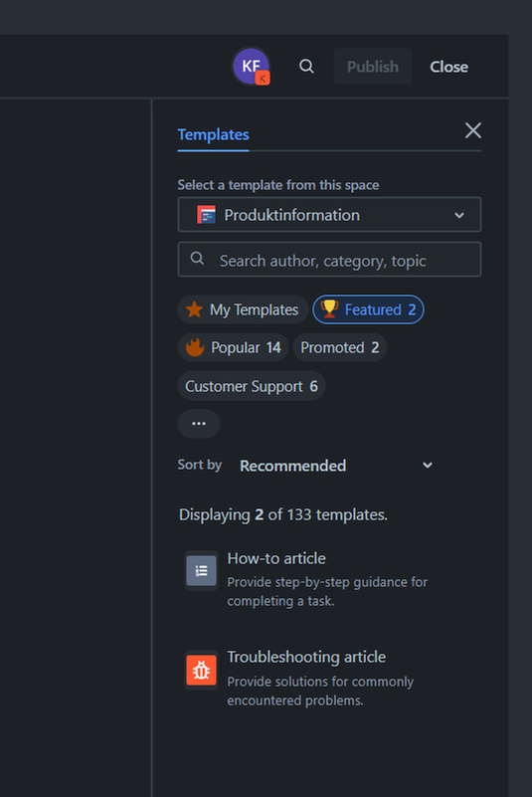Show more categories with ellipsis chip

pyautogui.click(x=199, y=424)
